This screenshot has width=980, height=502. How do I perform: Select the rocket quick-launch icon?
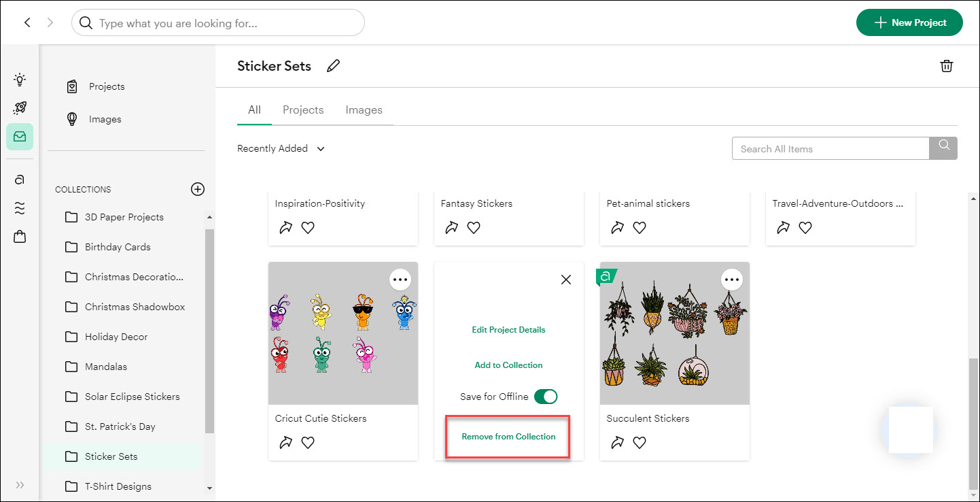pyautogui.click(x=20, y=107)
